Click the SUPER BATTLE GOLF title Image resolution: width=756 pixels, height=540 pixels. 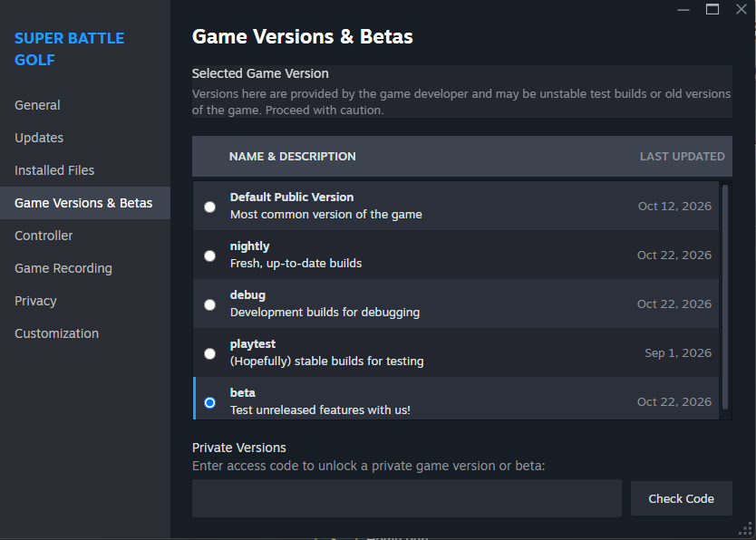coord(69,49)
